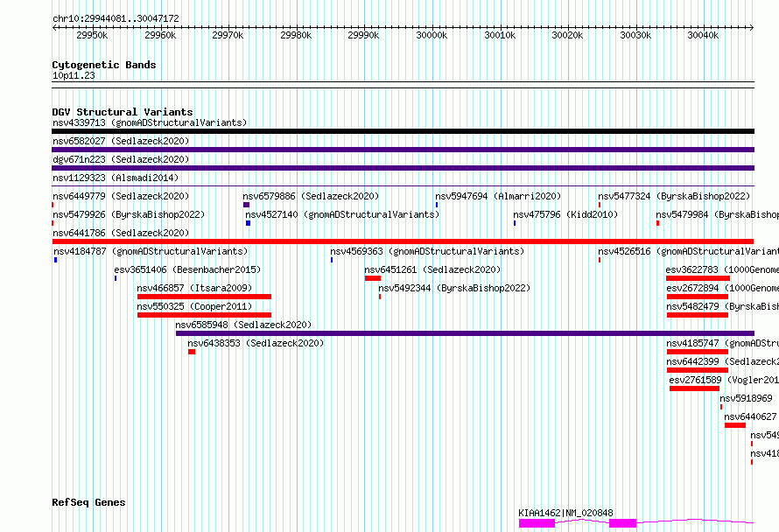Image resolution: width=779 pixels, height=532 pixels.
Task: Click the KIAA1462|NM_020848 gene label
Action: click(565, 513)
